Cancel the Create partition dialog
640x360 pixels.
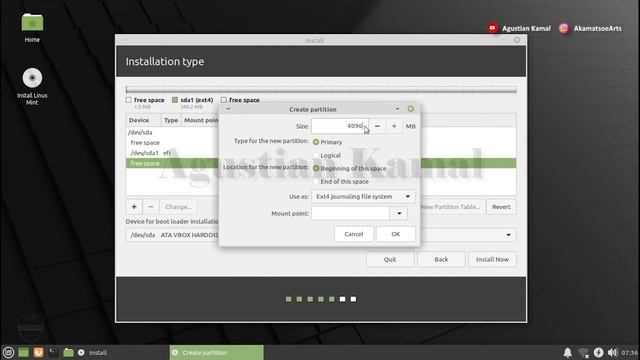pos(353,234)
